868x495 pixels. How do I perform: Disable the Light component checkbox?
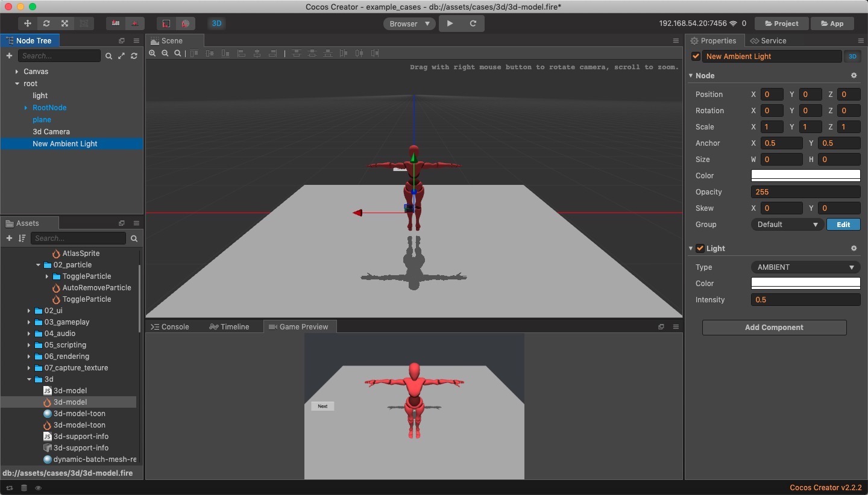point(700,248)
